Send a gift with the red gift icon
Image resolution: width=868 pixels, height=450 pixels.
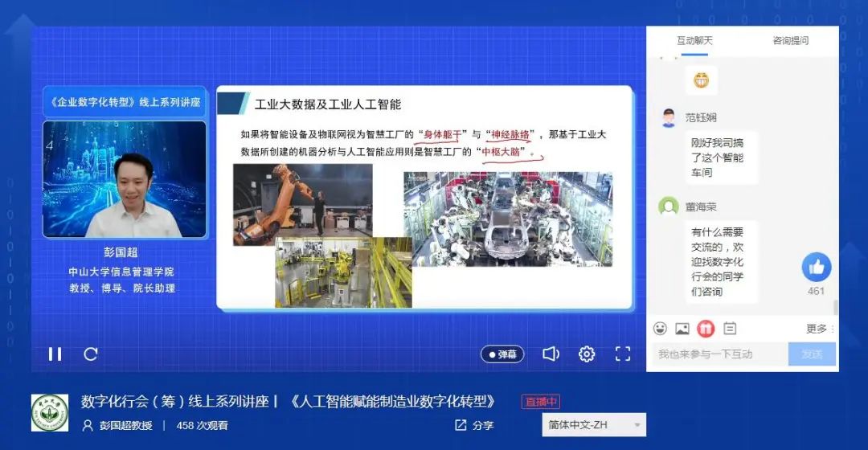coord(706,328)
